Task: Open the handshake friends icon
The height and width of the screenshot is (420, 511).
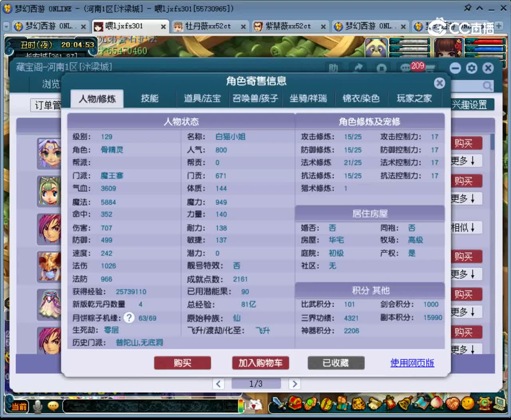Action: (x=453, y=404)
